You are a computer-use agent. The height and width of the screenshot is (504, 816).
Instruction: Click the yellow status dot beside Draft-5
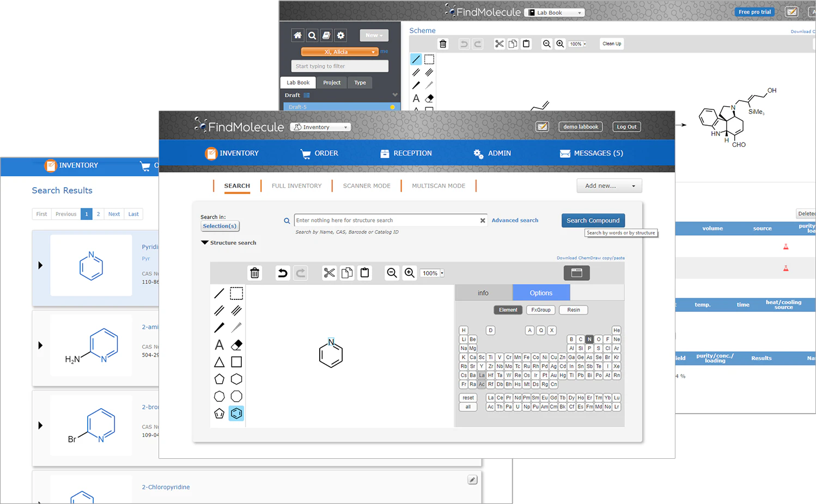[x=392, y=107]
